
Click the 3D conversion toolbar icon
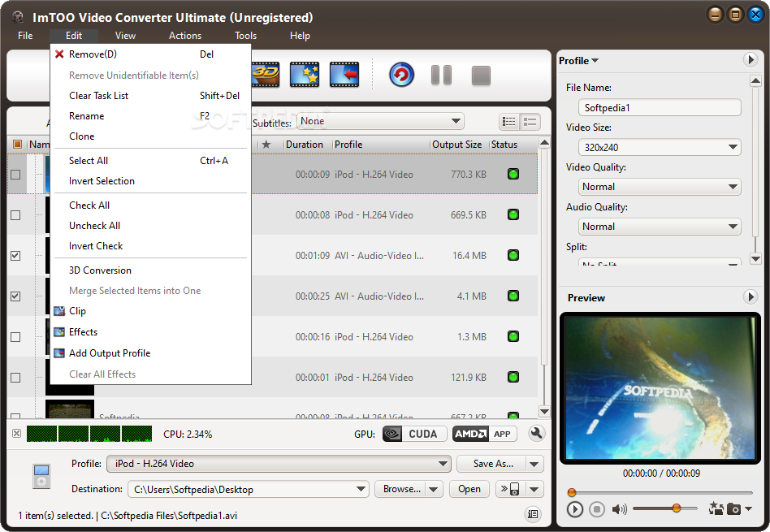click(x=266, y=76)
